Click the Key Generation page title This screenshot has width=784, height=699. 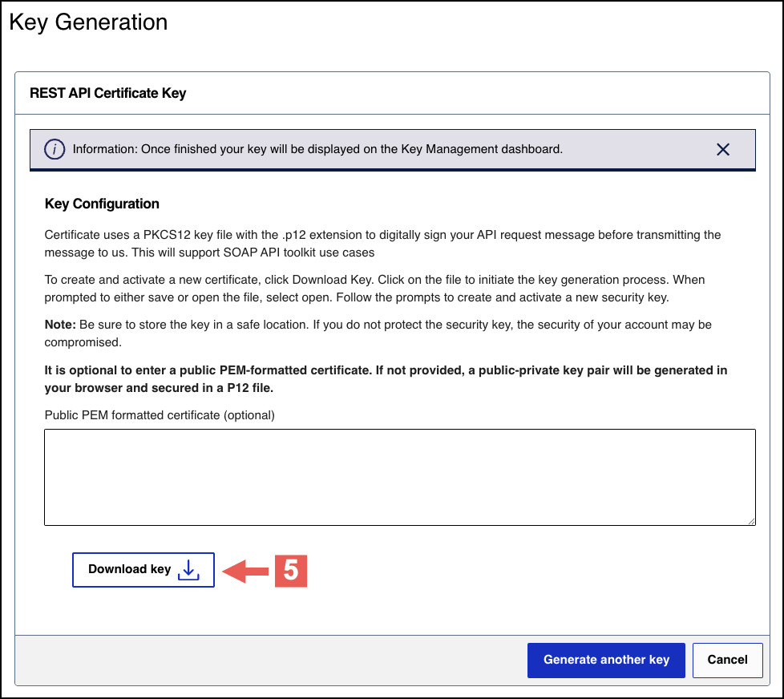click(x=88, y=22)
